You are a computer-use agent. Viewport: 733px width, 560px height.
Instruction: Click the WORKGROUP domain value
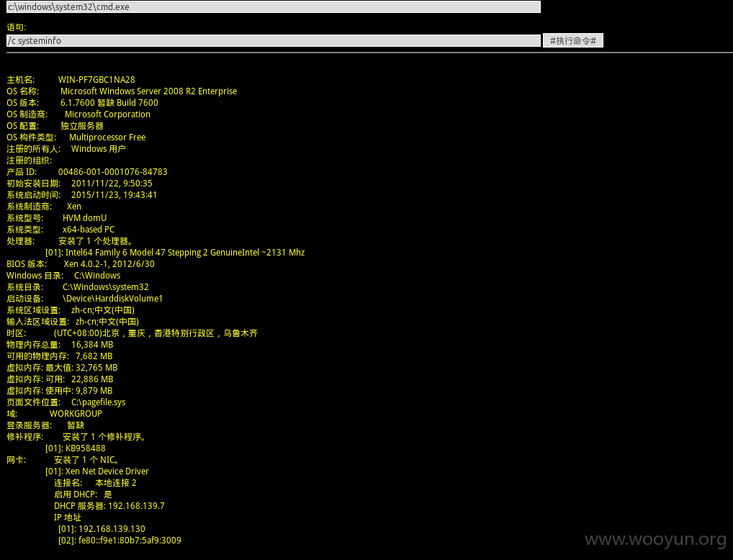(76, 414)
